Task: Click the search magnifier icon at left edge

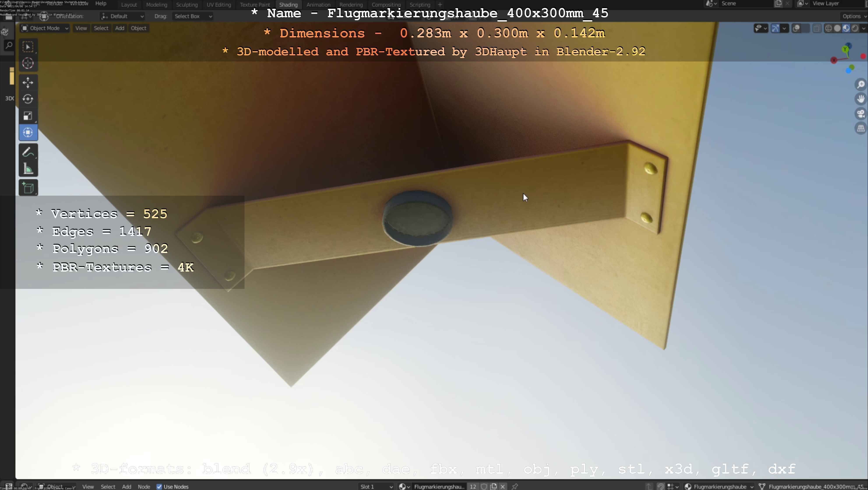Action: [9, 45]
